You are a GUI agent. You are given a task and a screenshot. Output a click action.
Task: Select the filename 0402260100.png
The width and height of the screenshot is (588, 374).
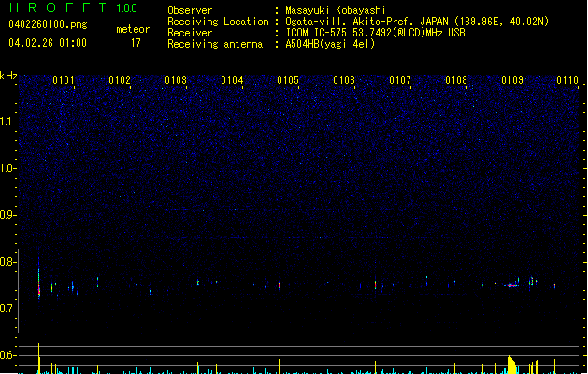coord(48,24)
